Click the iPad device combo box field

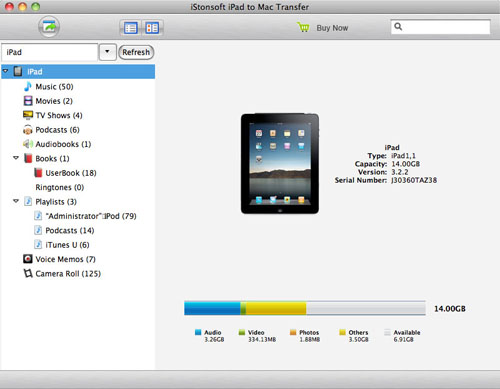click(x=50, y=52)
